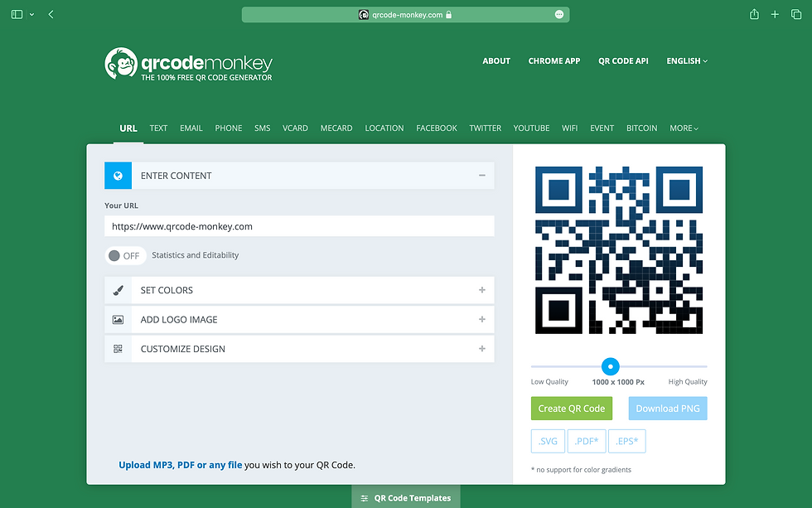Switch to the TWITTER tab
The image size is (812, 508).
click(x=486, y=128)
